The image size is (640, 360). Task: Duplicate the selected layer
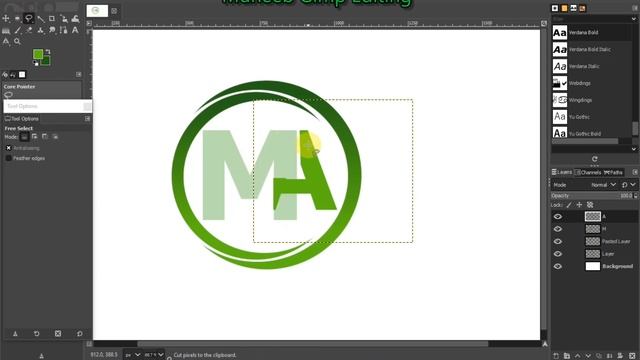[x=599, y=356]
